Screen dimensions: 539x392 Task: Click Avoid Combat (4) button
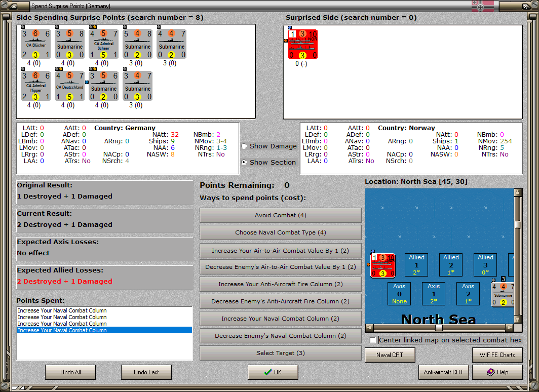point(281,215)
